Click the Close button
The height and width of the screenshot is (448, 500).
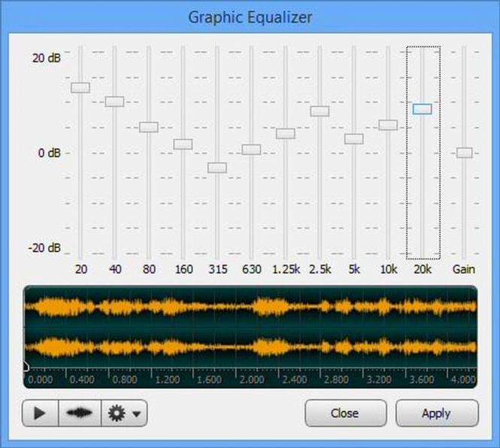(x=346, y=413)
